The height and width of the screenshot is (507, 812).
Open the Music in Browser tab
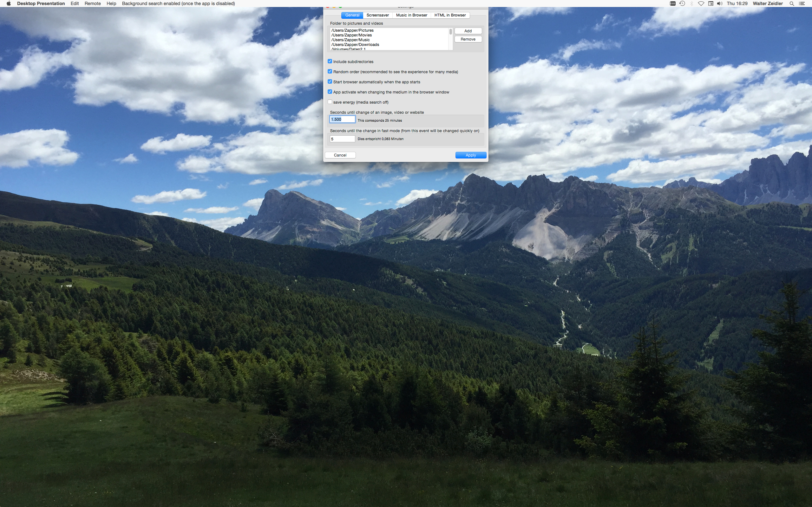[411, 15]
